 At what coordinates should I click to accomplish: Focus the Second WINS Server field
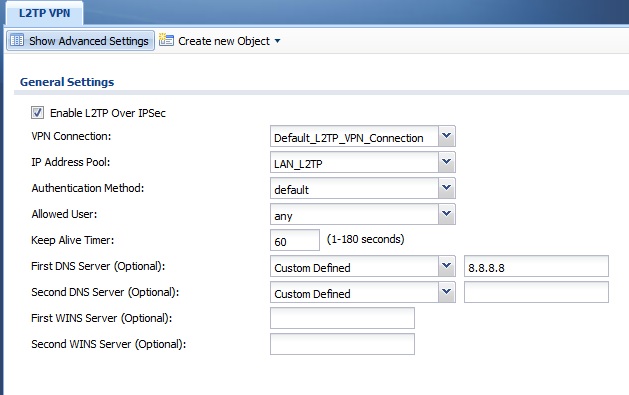point(342,344)
